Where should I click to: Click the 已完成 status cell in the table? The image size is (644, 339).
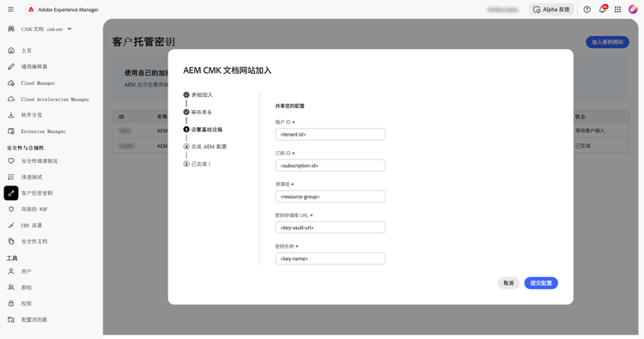(x=582, y=146)
